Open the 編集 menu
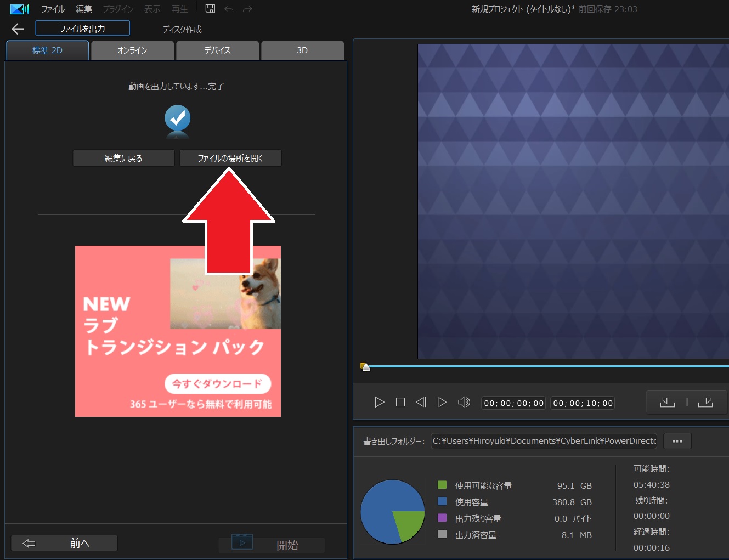729x560 pixels. pos(83,9)
